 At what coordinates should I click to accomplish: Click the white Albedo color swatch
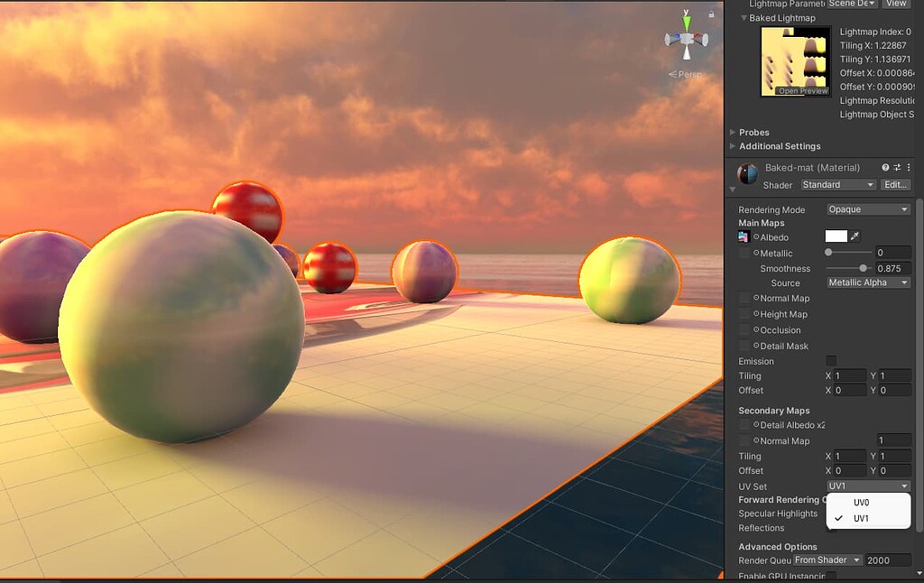(836, 236)
